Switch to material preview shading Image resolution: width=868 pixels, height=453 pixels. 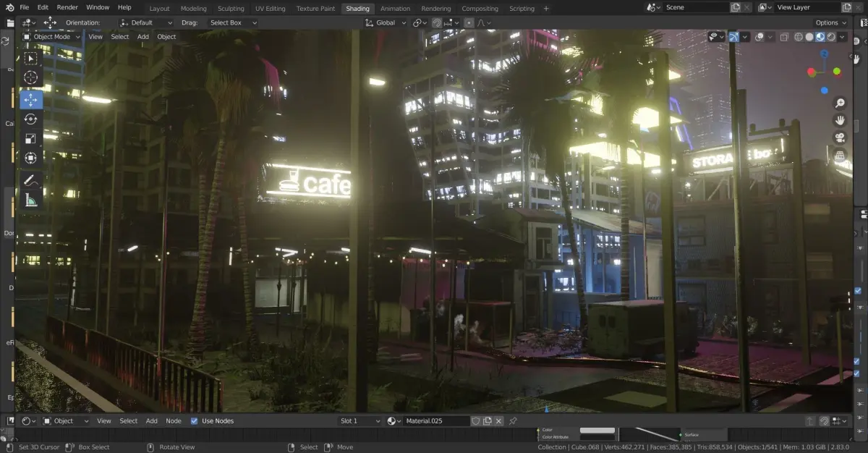[820, 37]
